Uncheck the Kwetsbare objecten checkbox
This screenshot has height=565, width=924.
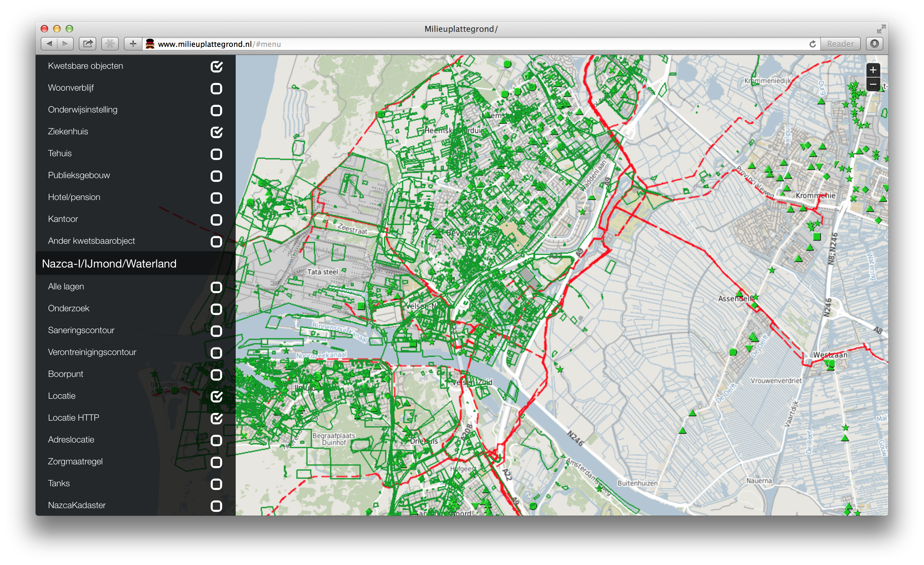point(216,66)
